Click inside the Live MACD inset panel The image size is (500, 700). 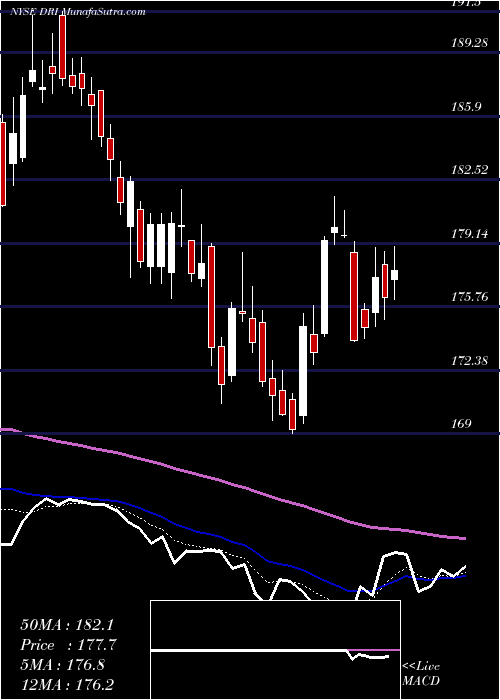275,650
